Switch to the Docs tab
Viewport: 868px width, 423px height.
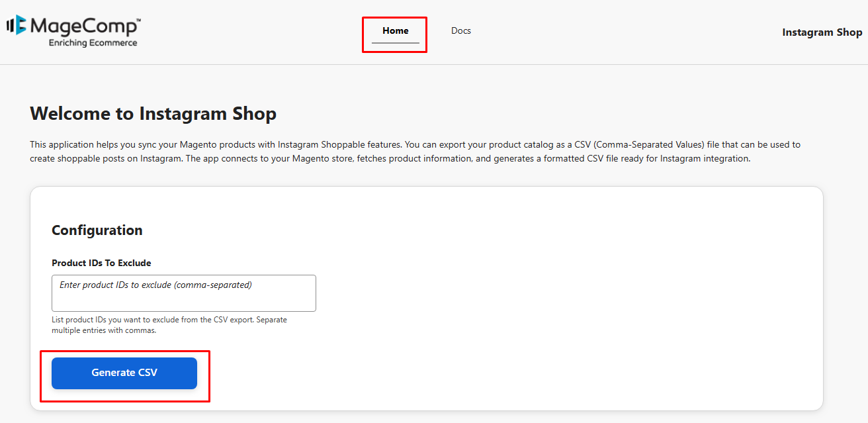coord(460,30)
